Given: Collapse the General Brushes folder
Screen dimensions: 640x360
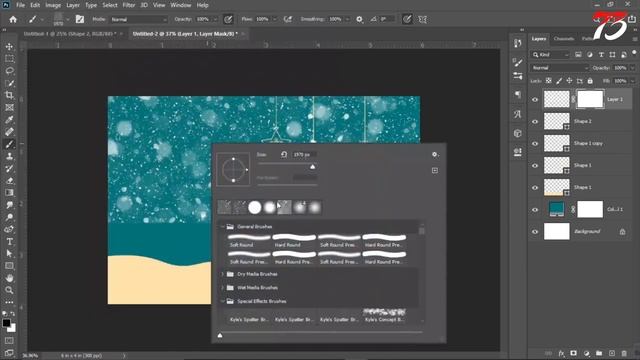Looking at the screenshot, I should click(x=223, y=227).
